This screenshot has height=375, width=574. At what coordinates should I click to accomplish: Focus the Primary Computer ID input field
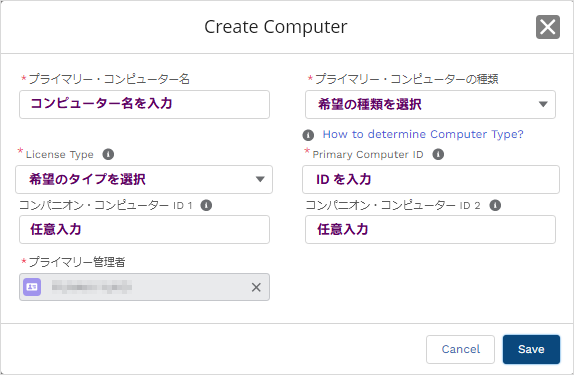[x=431, y=179]
